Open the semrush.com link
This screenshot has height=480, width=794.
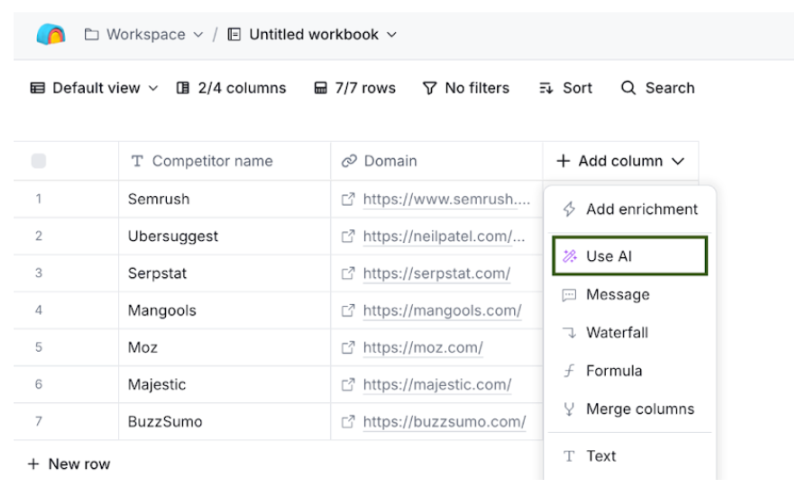[x=447, y=199]
